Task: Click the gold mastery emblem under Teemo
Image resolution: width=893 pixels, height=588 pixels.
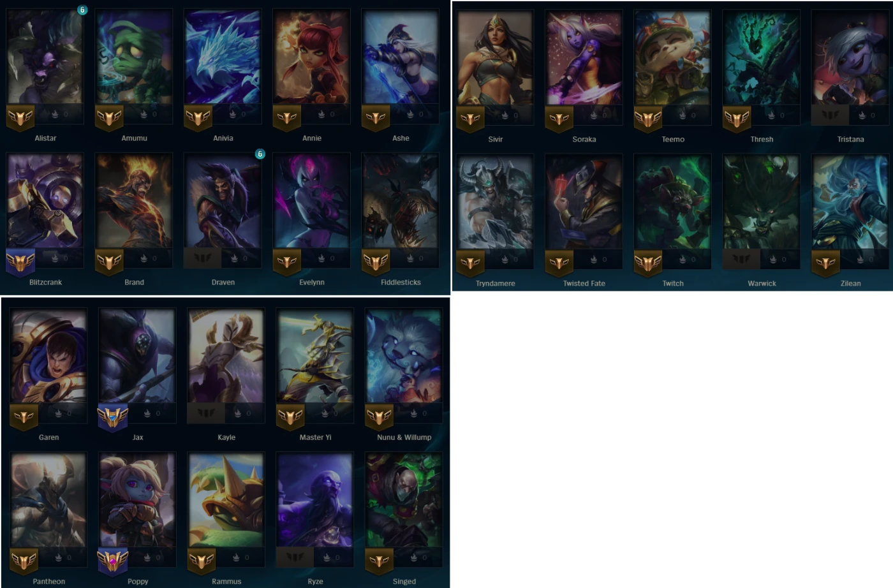Action: (648, 119)
